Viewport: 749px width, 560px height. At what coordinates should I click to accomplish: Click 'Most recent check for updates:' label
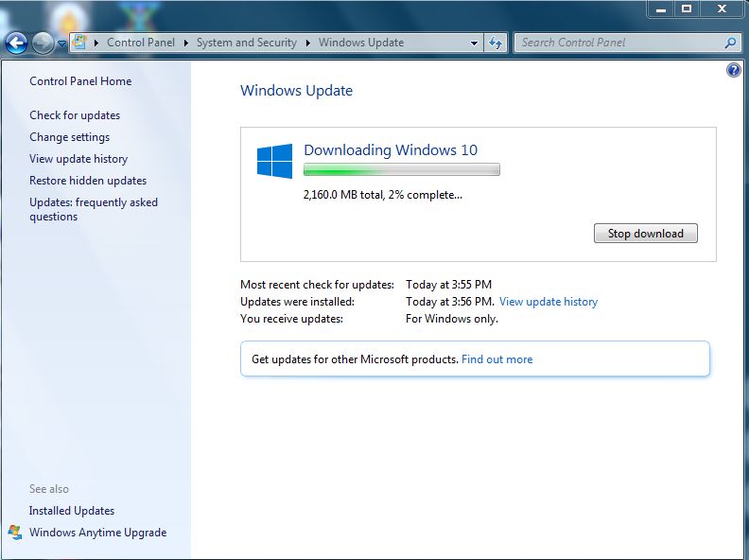(x=317, y=285)
